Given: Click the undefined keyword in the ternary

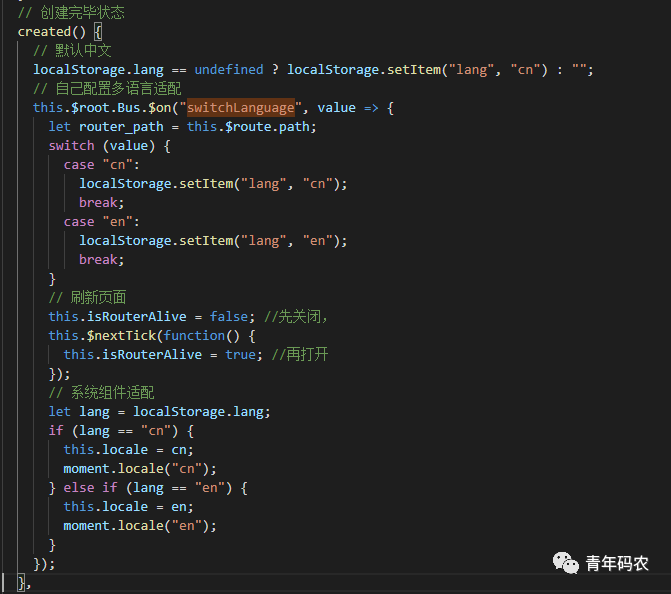Looking at the screenshot, I should coord(229,69).
